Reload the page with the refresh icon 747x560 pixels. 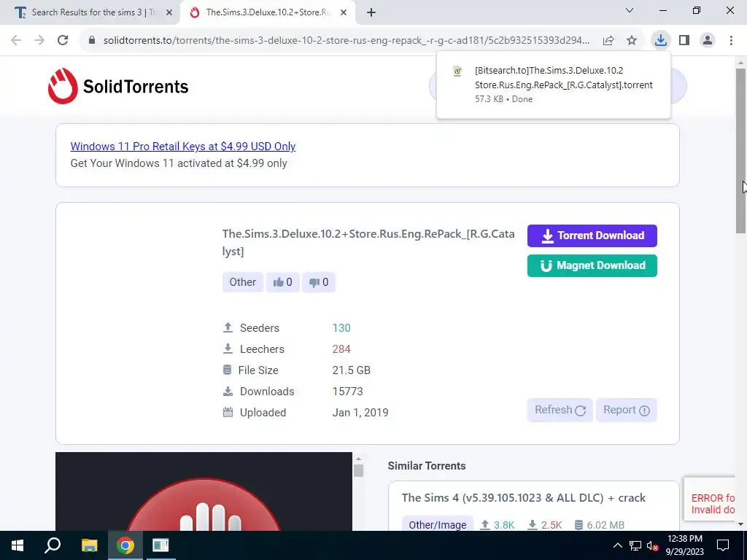coord(63,40)
